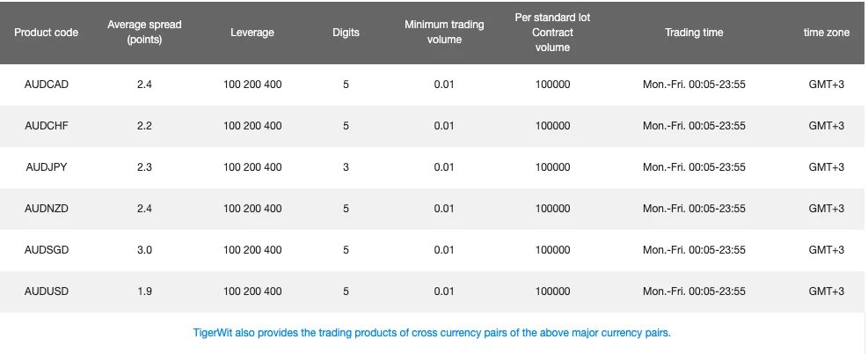Click the Product code column header
The width and height of the screenshot is (868, 354).
46,33
